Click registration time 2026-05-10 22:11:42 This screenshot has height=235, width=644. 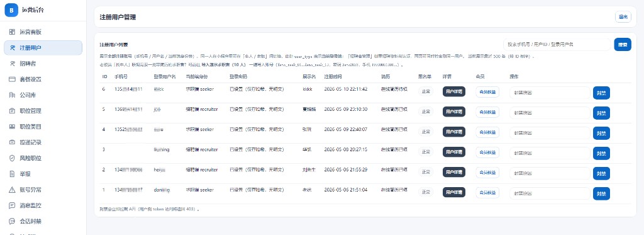(x=345, y=89)
